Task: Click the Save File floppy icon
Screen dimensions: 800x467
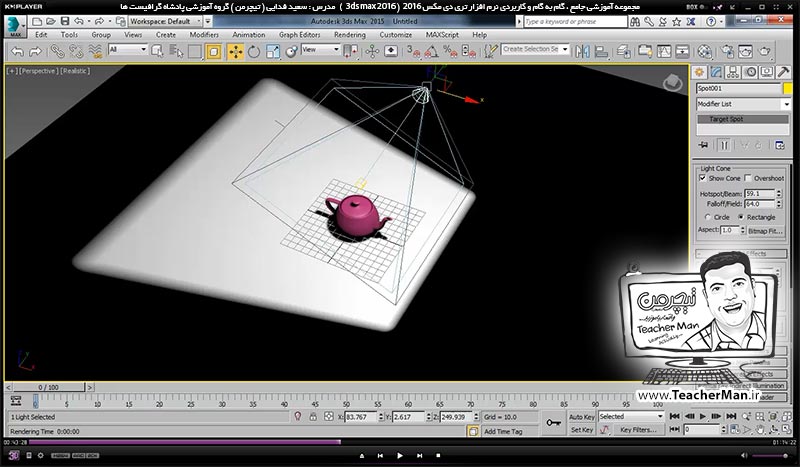Action: click(65, 21)
